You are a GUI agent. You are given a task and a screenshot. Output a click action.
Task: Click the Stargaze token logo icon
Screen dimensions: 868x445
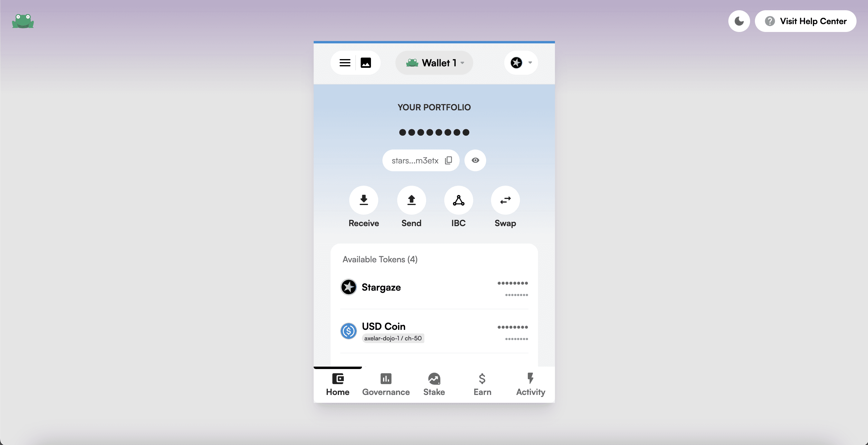(349, 287)
